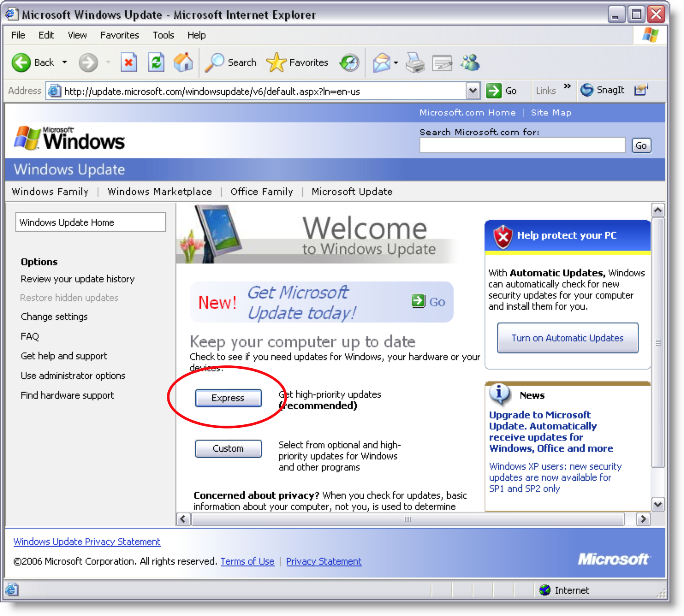The width and height of the screenshot is (684, 616).
Task: Open Windows XP users security updates link
Action: 555,477
